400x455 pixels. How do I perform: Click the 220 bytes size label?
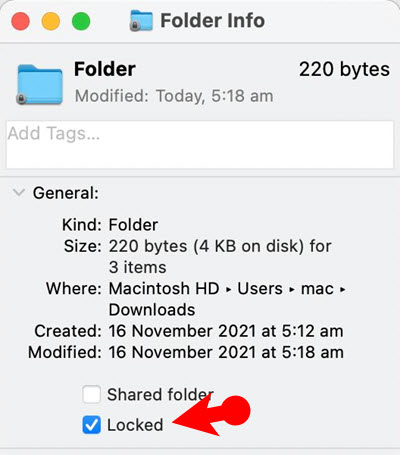[344, 70]
